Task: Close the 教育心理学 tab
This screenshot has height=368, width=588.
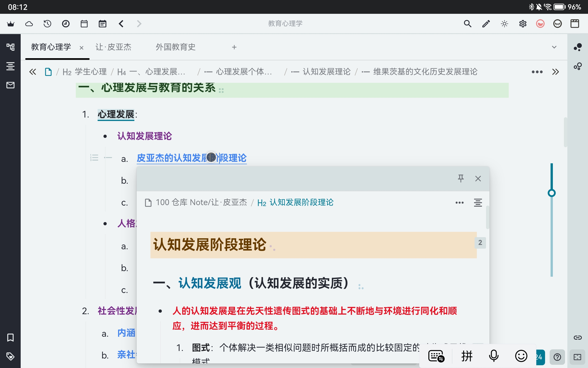Action: pyautogui.click(x=82, y=48)
